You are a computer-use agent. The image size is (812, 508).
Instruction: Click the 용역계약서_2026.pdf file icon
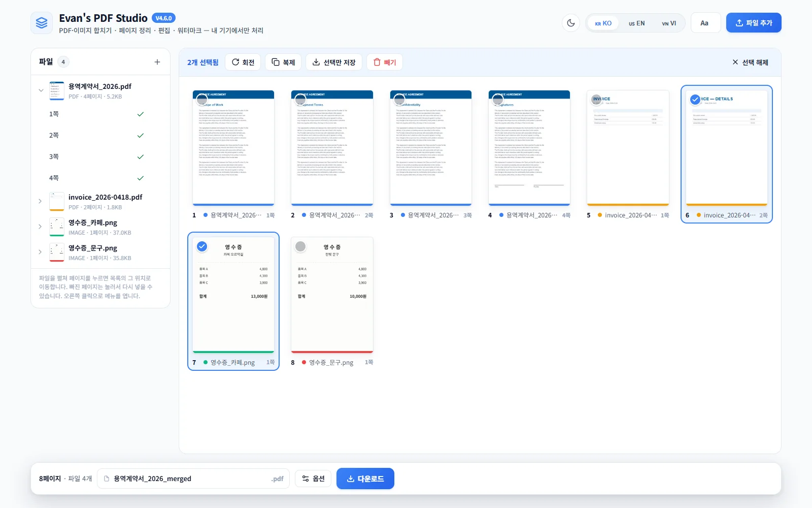coord(57,91)
